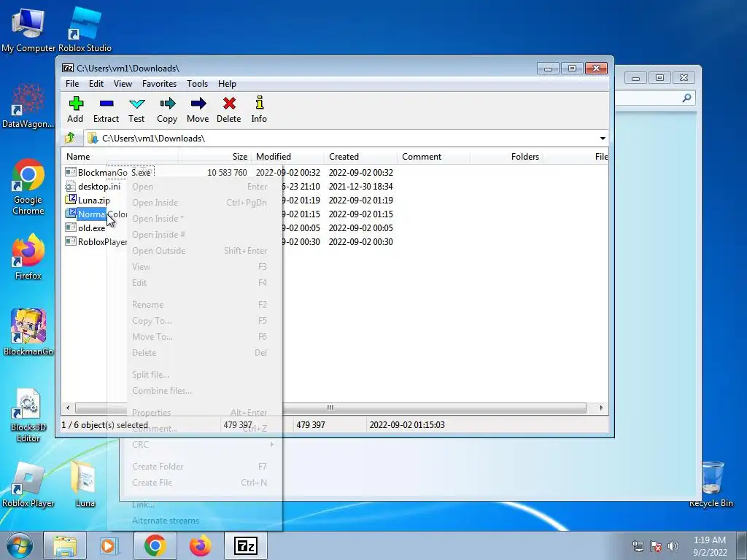Click the Add toolbar icon

[76, 104]
